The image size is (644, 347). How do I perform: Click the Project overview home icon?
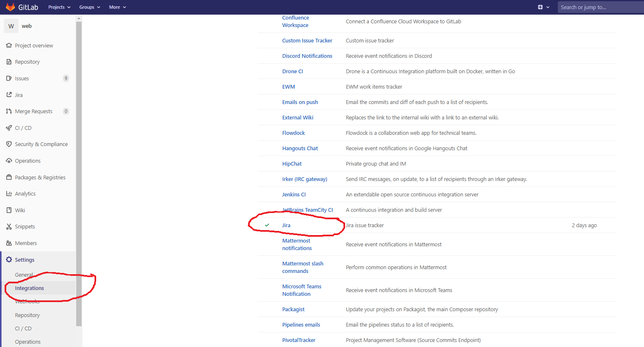pyautogui.click(x=9, y=45)
